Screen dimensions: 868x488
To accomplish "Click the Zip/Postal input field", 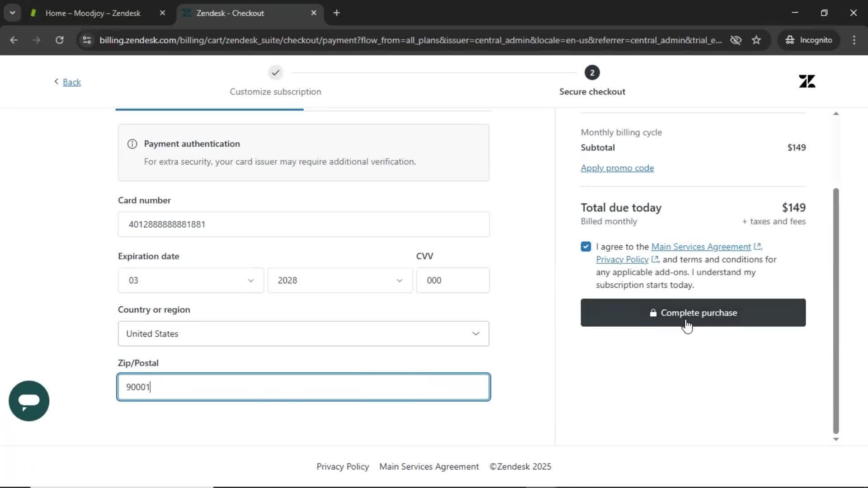I will pos(303,387).
